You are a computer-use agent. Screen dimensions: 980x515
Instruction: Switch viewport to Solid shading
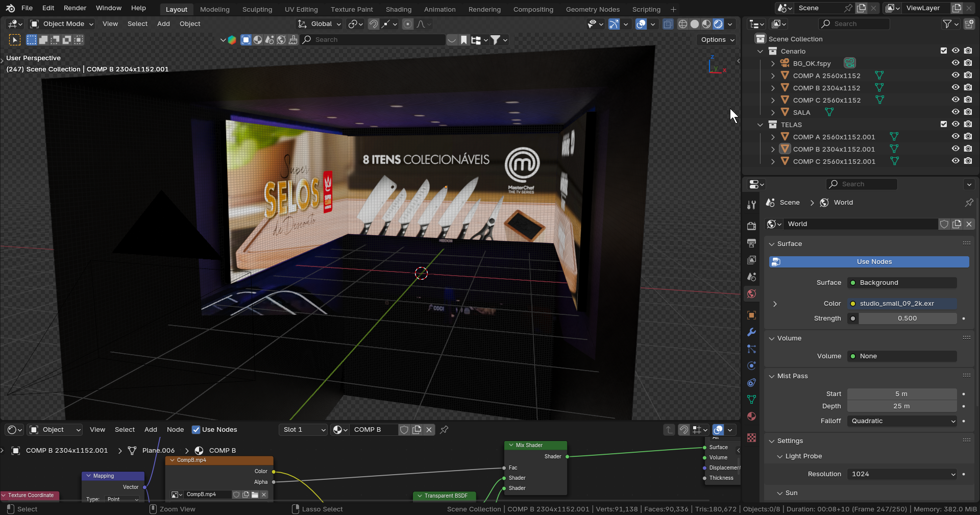pyautogui.click(x=694, y=24)
